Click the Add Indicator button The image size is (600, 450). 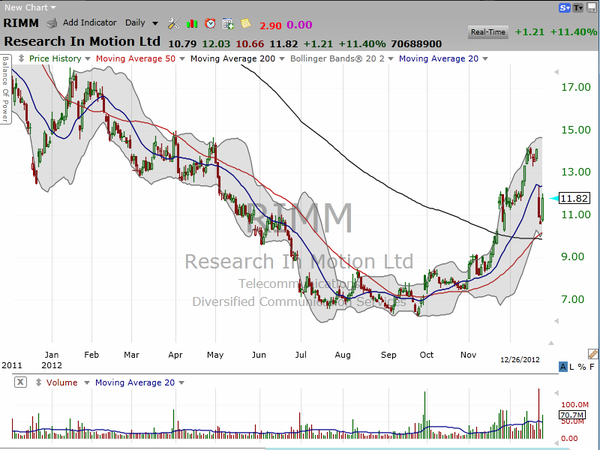[90, 23]
